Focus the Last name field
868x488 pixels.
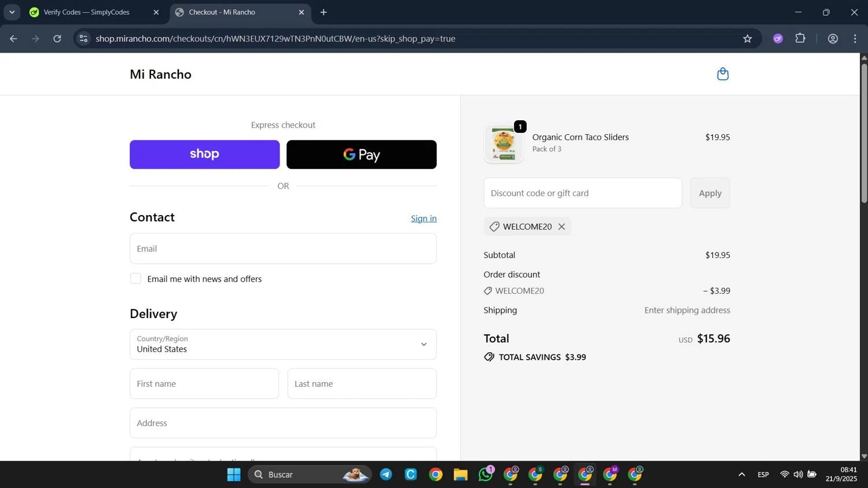362,384
